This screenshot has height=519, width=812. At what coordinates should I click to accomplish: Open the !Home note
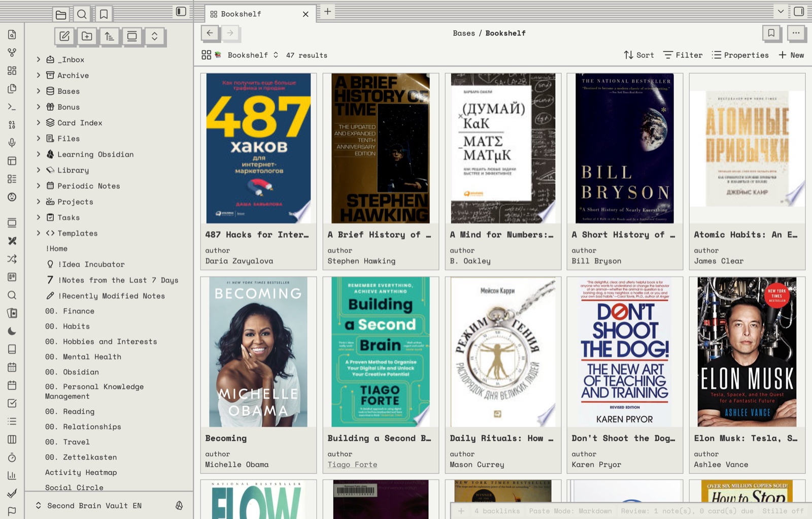[x=56, y=248]
